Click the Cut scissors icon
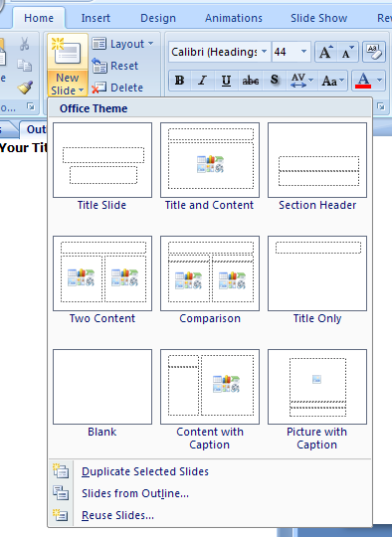The width and height of the screenshot is (392, 537). point(24,44)
